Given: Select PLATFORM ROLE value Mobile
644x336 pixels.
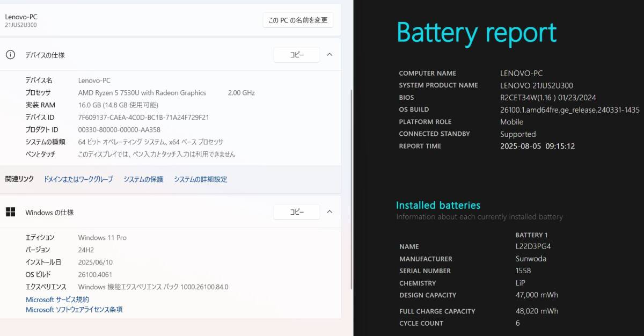Looking at the screenshot, I should [511, 122].
